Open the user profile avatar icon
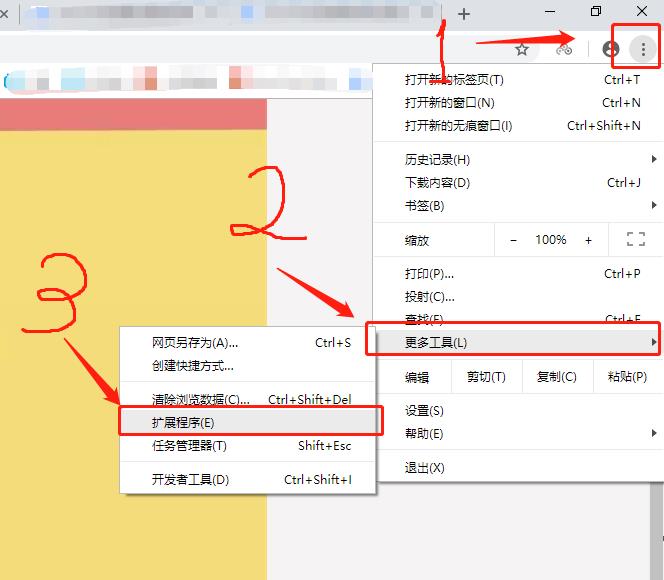The width and height of the screenshot is (664, 580). coord(611,48)
